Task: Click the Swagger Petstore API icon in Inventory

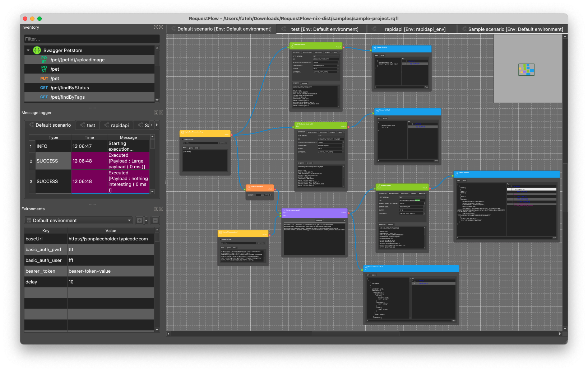Action: tap(37, 50)
